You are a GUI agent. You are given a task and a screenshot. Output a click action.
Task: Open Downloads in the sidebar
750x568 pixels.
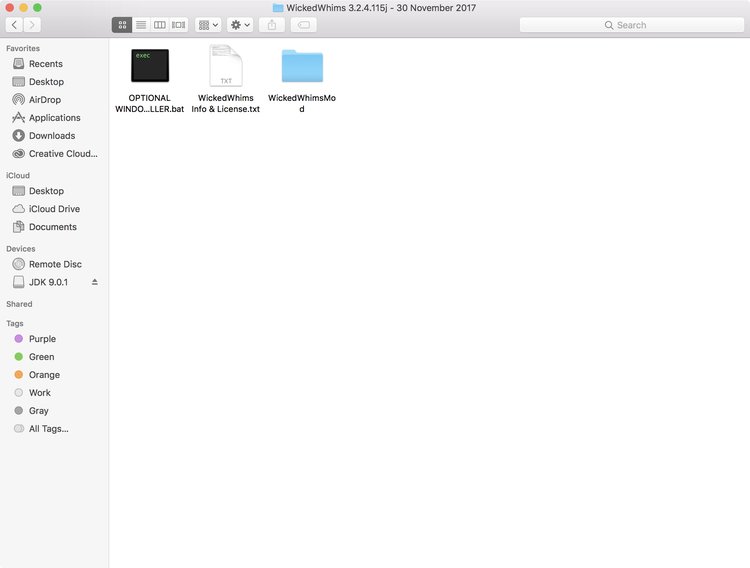(54, 136)
